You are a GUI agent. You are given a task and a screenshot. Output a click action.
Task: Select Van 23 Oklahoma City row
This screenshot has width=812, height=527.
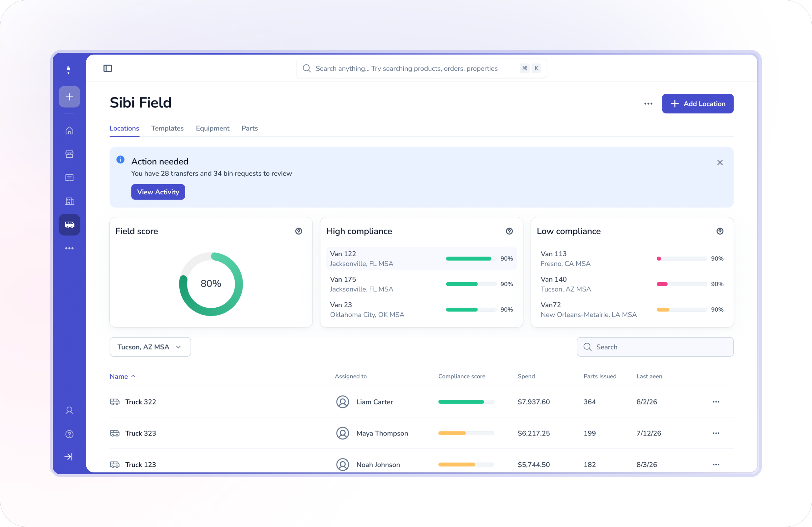pyautogui.click(x=421, y=309)
